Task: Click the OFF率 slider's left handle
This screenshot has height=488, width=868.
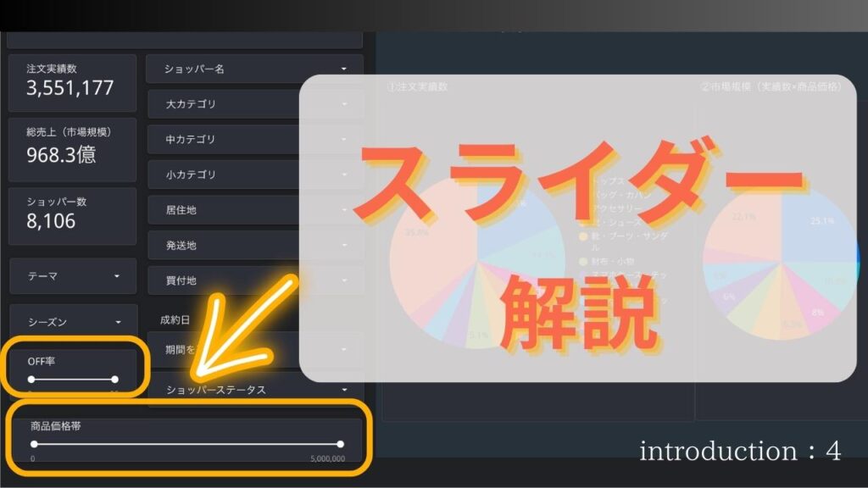Action: point(31,379)
